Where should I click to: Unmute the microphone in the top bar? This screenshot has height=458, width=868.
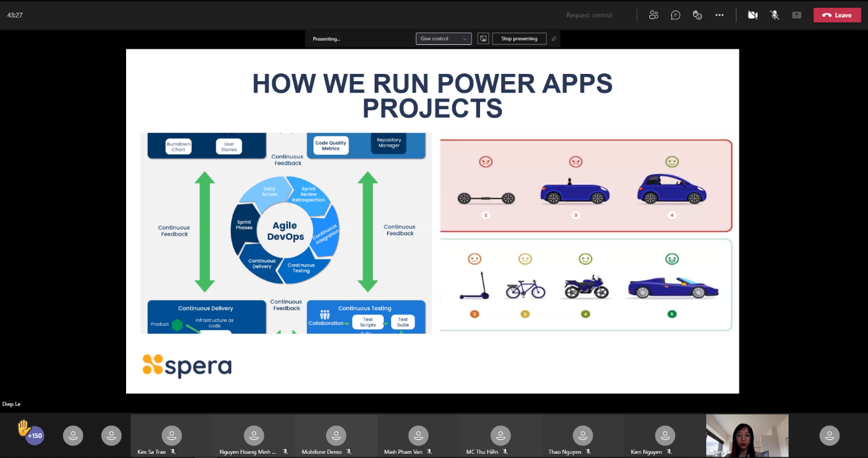click(x=775, y=15)
